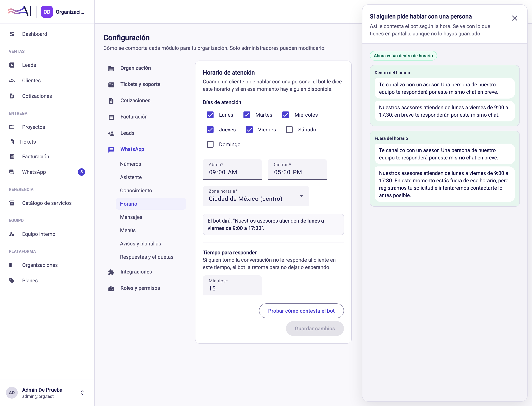Click the Cierran time field
532x406 pixels.
click(x=297, y=169)
